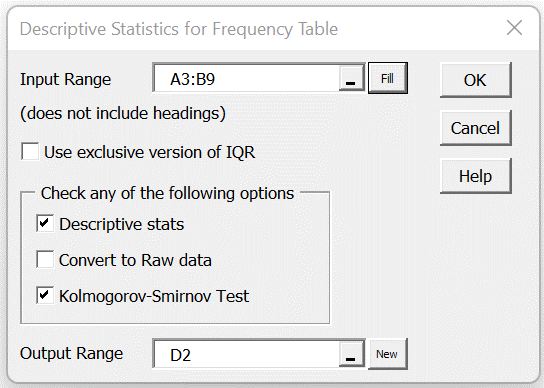This screenshot has height=388, width=544.
Task: Collapse dialog using Input Range selector button
Action: (351, 79)
